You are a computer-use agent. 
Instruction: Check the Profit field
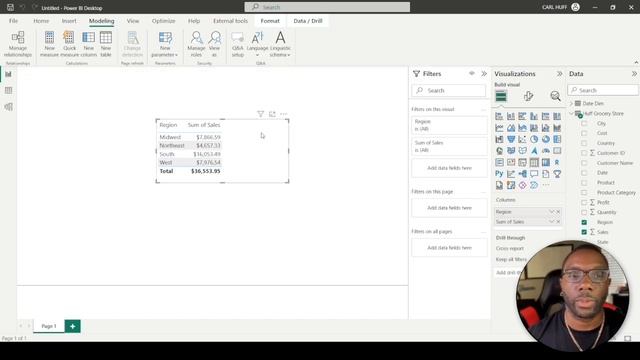[584, 202]
